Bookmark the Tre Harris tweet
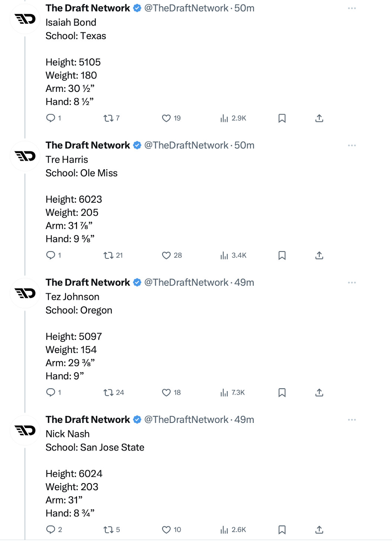The image size is (392, 543). coord(282,256)
